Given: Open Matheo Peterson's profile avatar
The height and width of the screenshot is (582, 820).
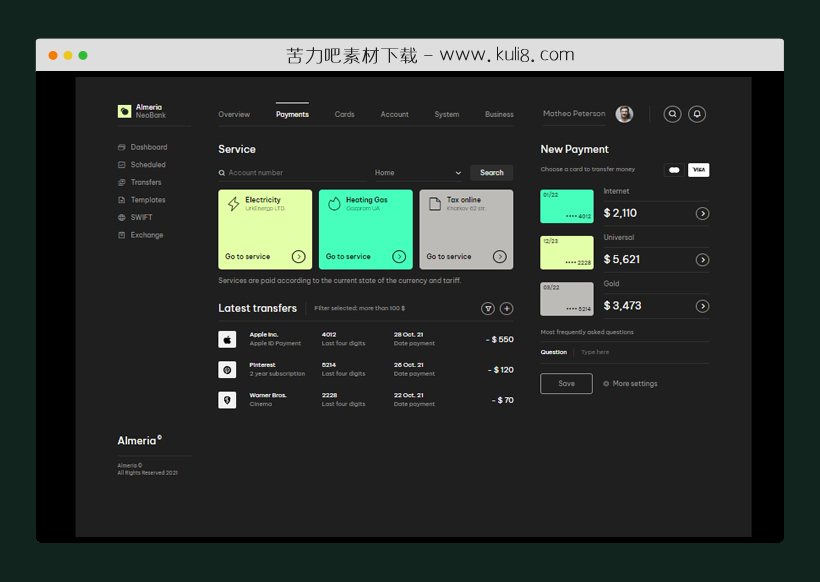Looking at the screenshot, I should tap(624, 114).
